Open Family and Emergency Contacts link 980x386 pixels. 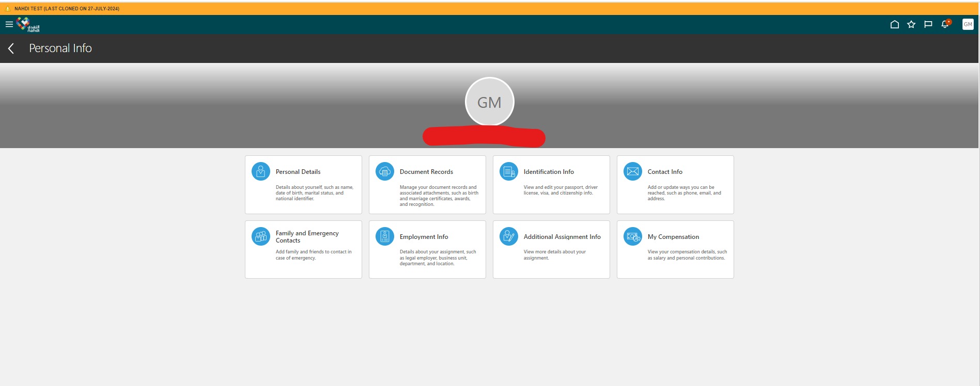click(307, 237)
